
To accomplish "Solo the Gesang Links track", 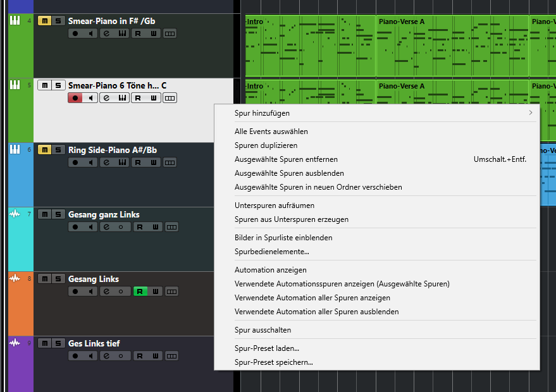I will coord(58,279).
